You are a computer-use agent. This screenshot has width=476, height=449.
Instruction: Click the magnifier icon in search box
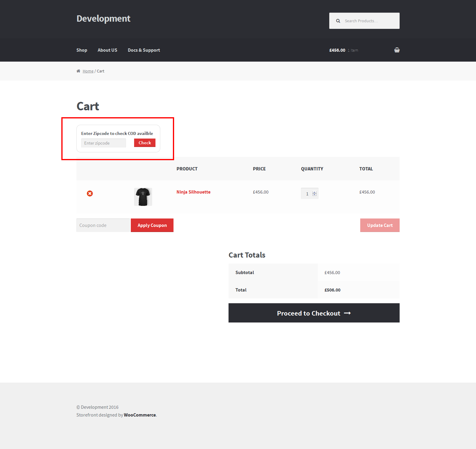pyautogui.click(x=338, y=21)
